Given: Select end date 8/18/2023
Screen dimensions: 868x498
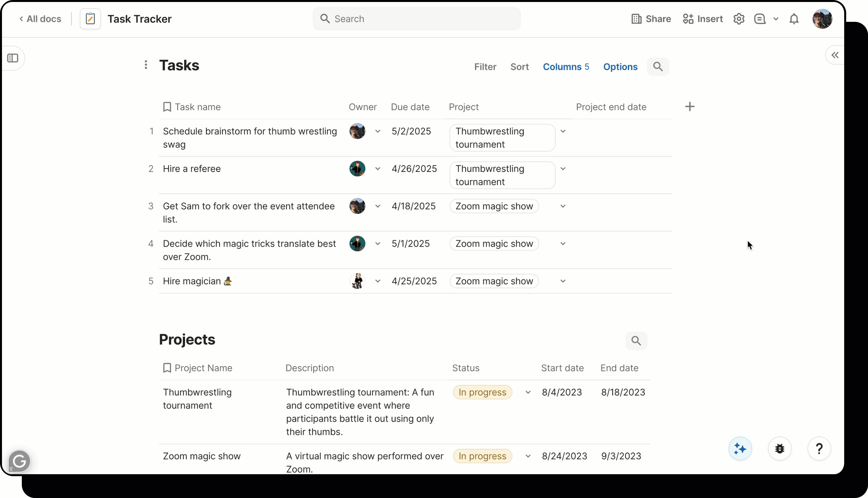Looking at the screenshot, I should (623, 392).
